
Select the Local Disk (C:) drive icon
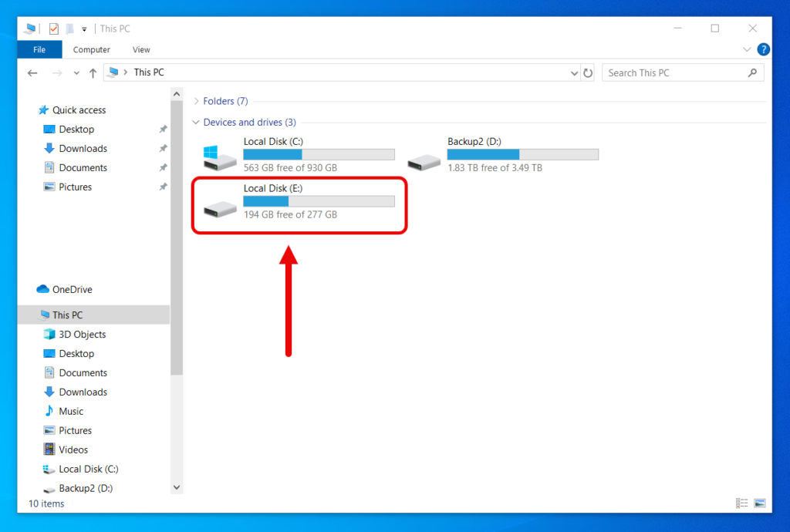(220, 157)
